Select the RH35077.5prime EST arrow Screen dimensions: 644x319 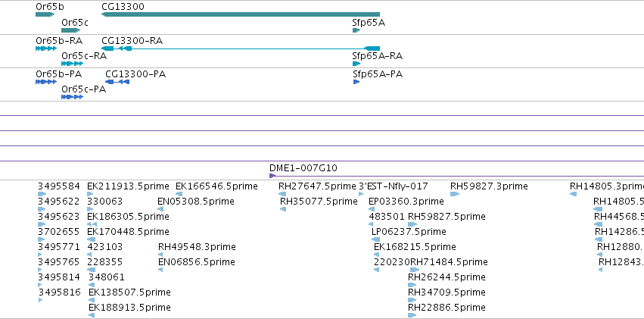point(283,209)
